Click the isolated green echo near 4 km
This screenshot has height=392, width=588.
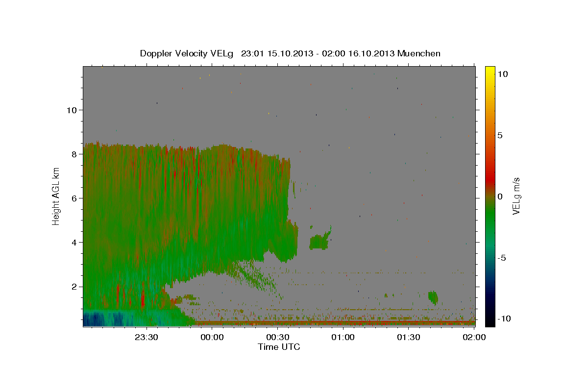point(319,242)
